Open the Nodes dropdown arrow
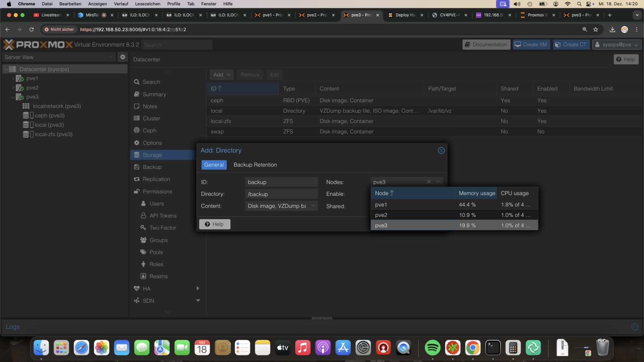The image size is (644, 362). coord(438,182)
